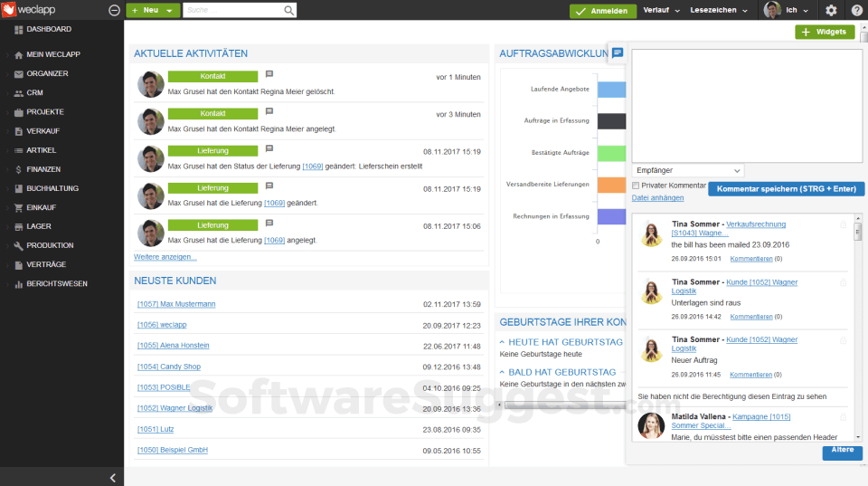Click the Weitere anzeigen link
Viewport: 868px width, 486px height.
165,257
